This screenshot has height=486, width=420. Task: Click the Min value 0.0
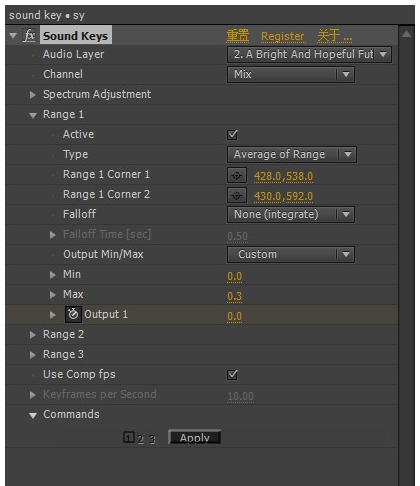(x=235, y=276)
